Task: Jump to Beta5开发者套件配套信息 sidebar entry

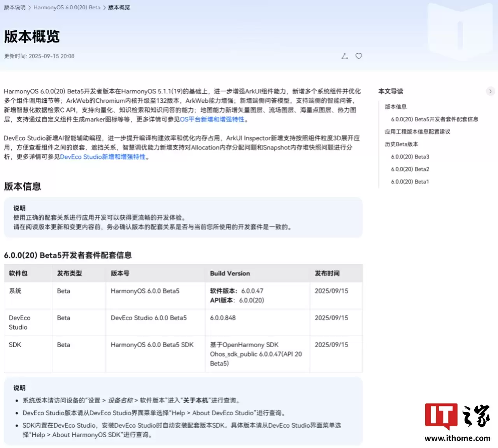Action: pos(435,119)
